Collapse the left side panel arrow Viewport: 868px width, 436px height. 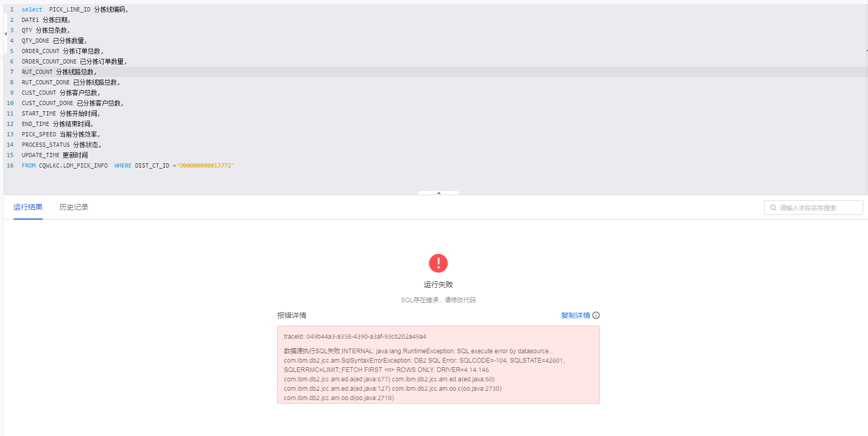tap(5, 34)
